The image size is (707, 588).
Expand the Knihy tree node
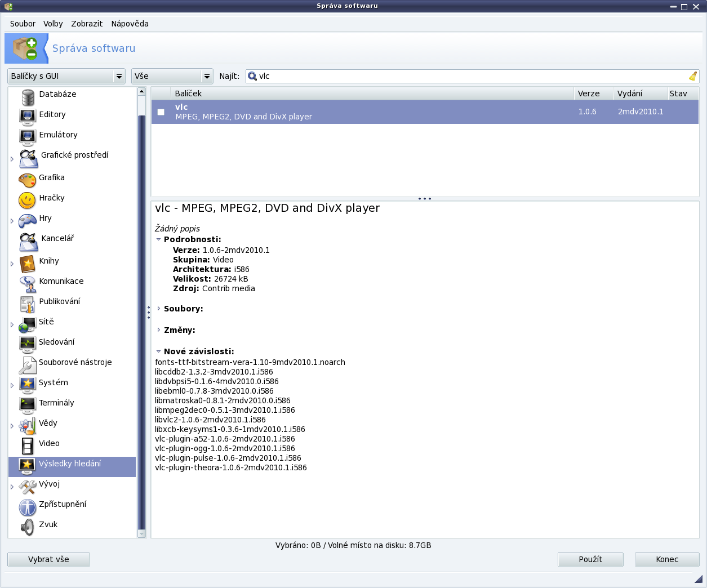point(12,264)
